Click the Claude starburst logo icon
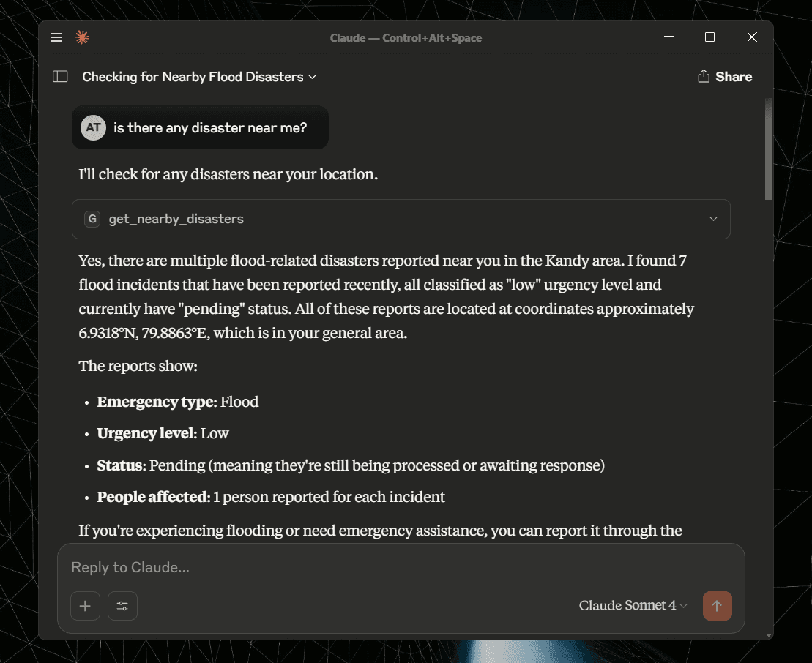The width and height of the screenshot is (812, 663). pyautogui.click(x=82, y=37)
